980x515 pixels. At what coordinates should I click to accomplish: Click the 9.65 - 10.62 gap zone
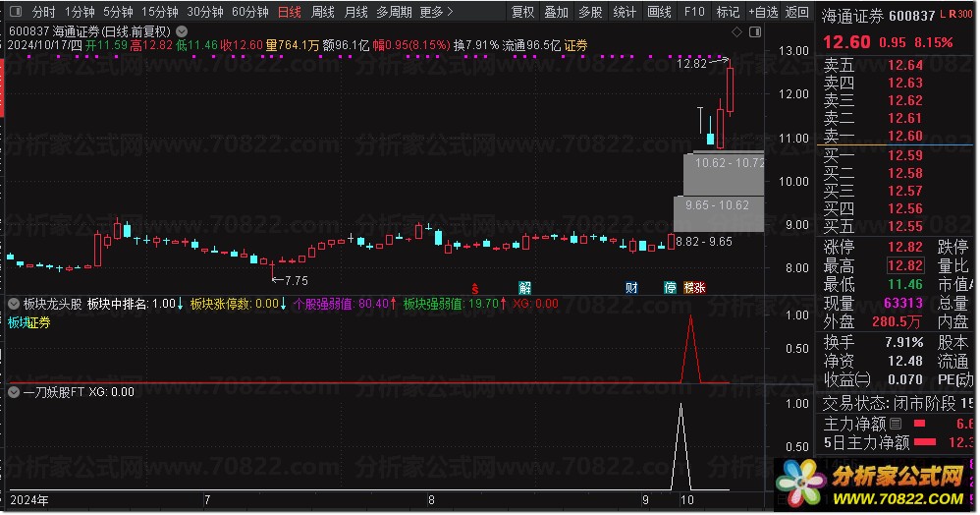click(719, 214)
